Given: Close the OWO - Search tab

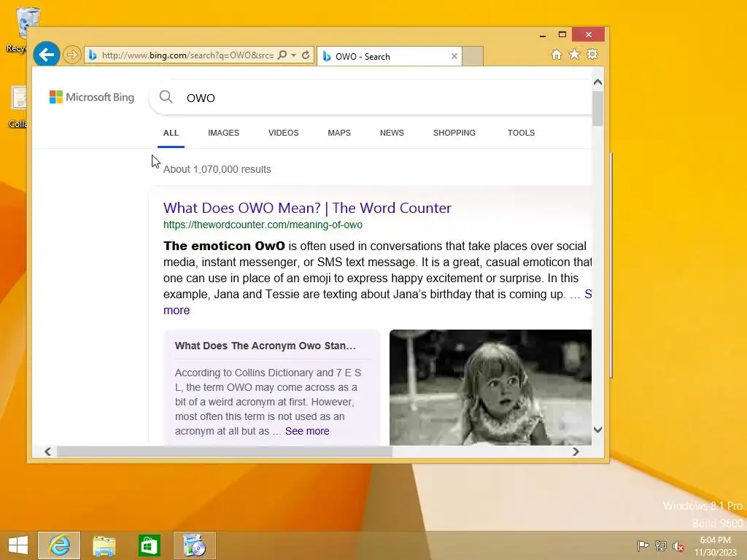Looking at the screenshot, I should click(454, 56).
